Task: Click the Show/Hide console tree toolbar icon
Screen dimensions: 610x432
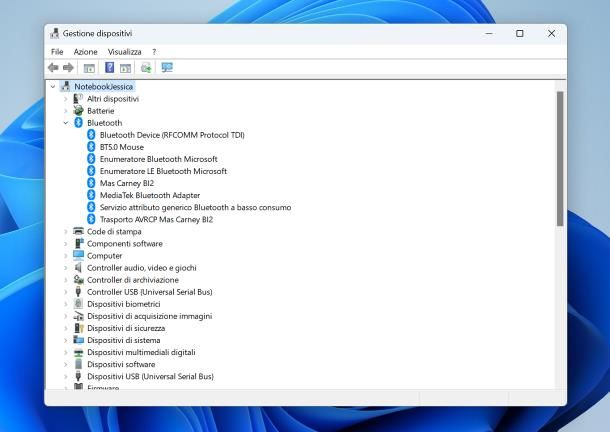Action: 89,68
